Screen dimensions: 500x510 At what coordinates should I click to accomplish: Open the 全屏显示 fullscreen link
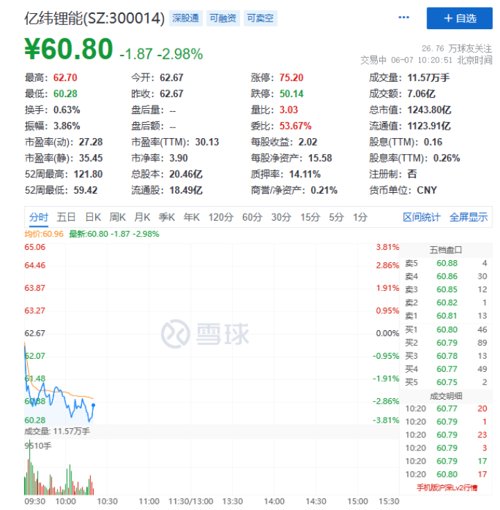pyautogui.click(x=468, y=217)
